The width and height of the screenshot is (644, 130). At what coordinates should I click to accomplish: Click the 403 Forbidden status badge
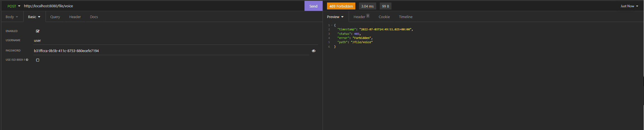coord(341,6)
